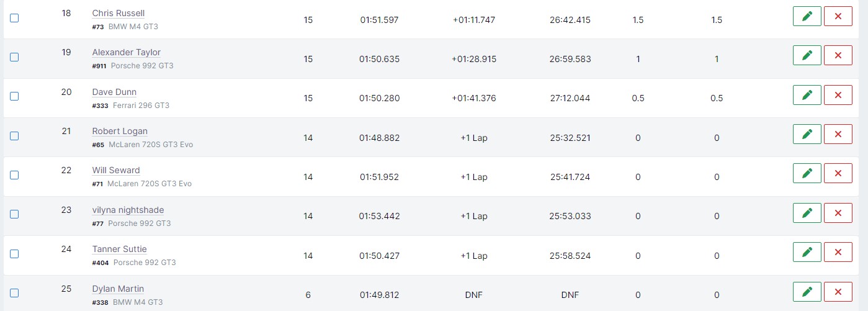Select vilyna nightshade's row checkbox
Screen dimensions: 868x311
click(14, 214)
